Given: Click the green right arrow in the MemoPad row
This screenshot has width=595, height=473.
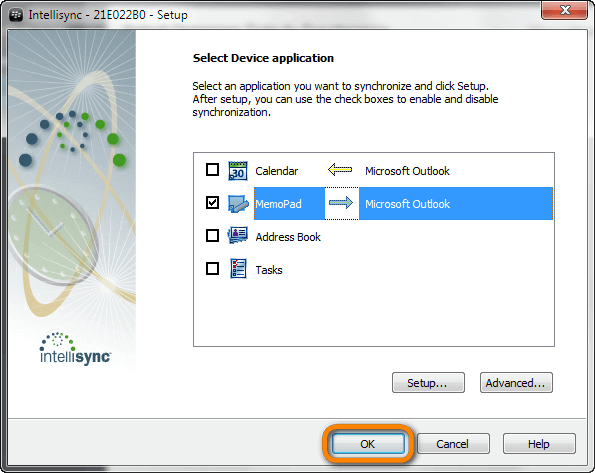Looking at the screenshot, I should [x=341, y=203].
